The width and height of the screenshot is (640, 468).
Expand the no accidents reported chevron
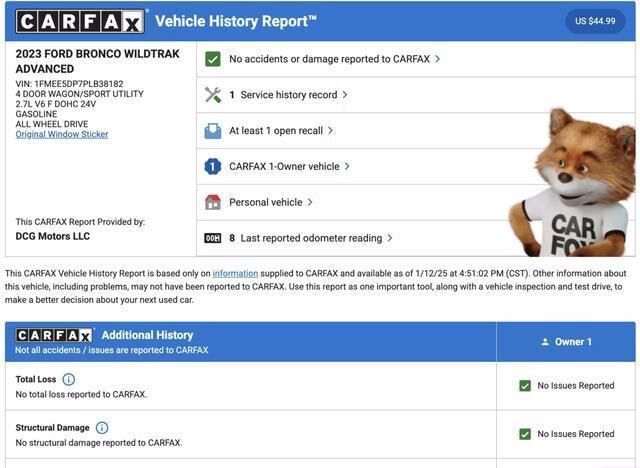coord(438,59)
